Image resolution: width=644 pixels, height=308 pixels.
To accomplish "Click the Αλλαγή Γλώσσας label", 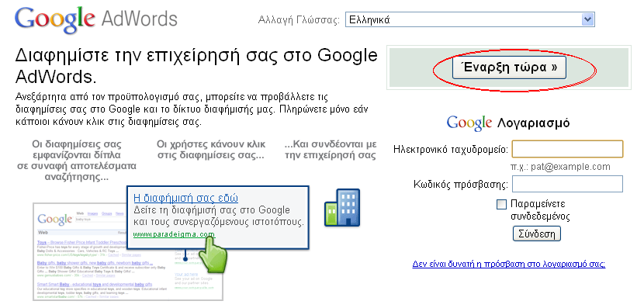I will [x=299, y=20].
